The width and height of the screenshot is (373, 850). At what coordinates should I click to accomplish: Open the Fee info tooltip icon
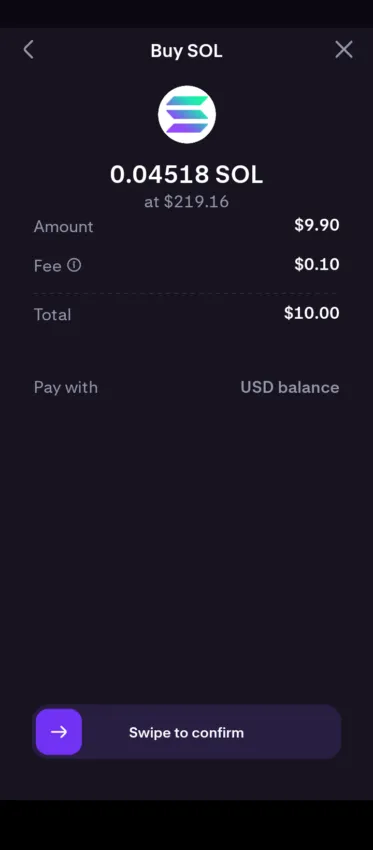[74, 265]
